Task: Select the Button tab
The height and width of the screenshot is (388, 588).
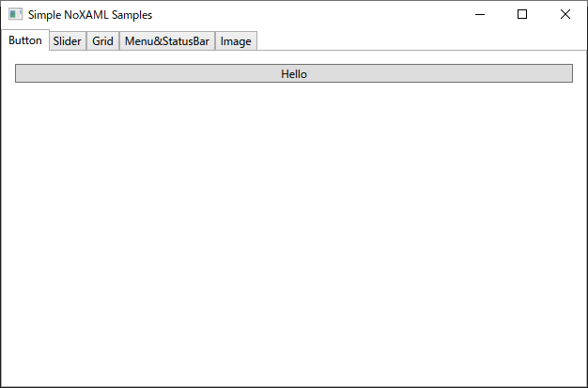Action: pos(25,40)
